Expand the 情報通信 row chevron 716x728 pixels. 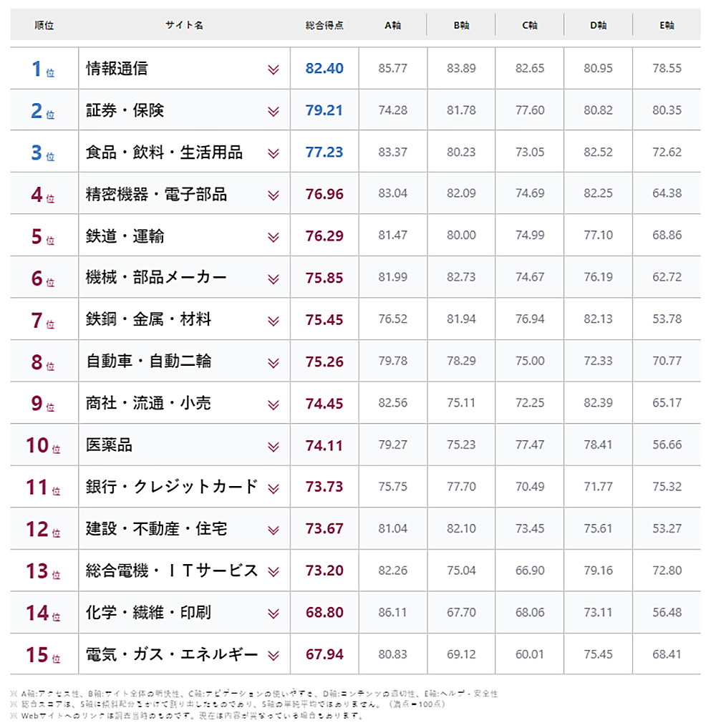273,69
